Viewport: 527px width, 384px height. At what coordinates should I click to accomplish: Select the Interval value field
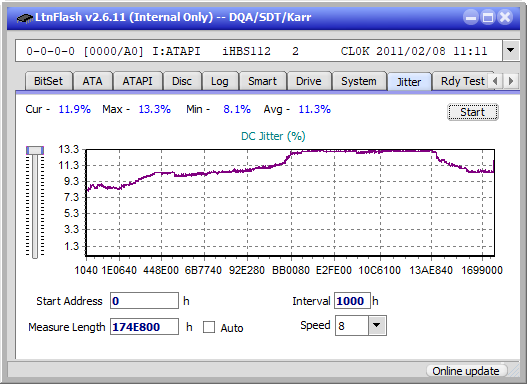click(x=352, y=301)
